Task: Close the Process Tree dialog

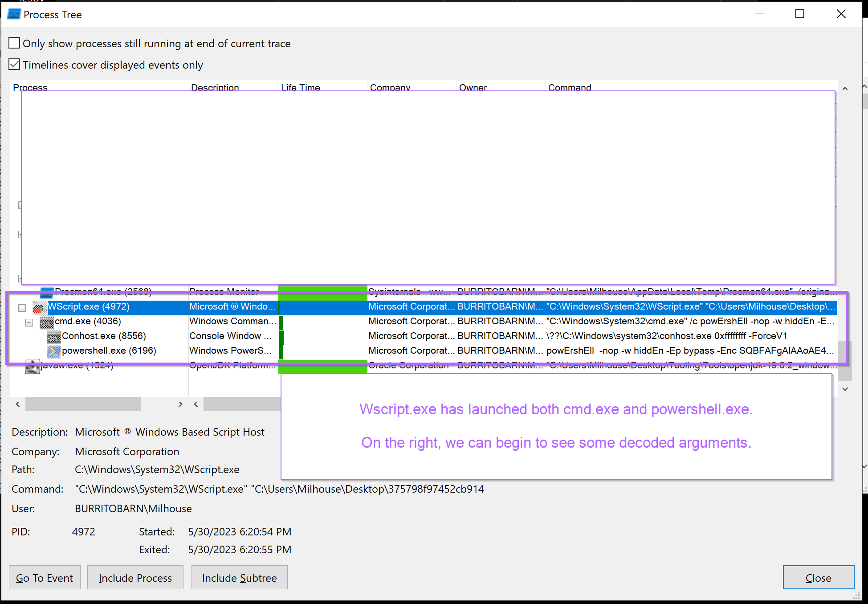Action: 818,577
